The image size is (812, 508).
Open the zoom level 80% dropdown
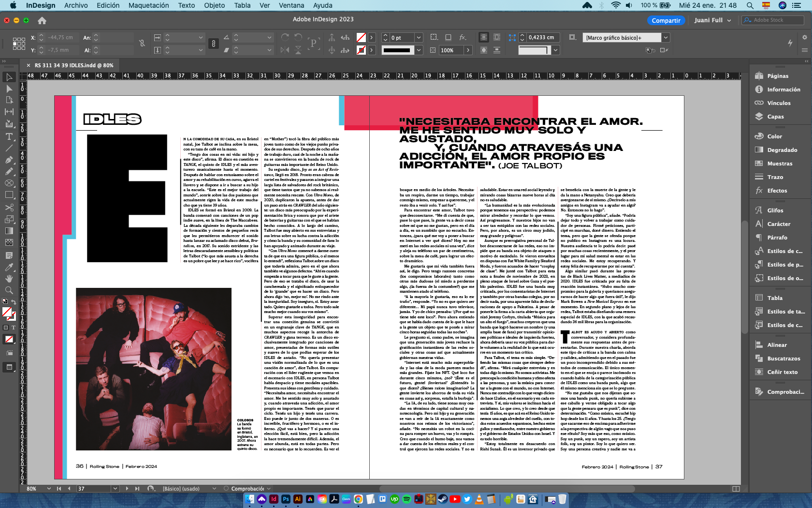click(x=49, y=489)
